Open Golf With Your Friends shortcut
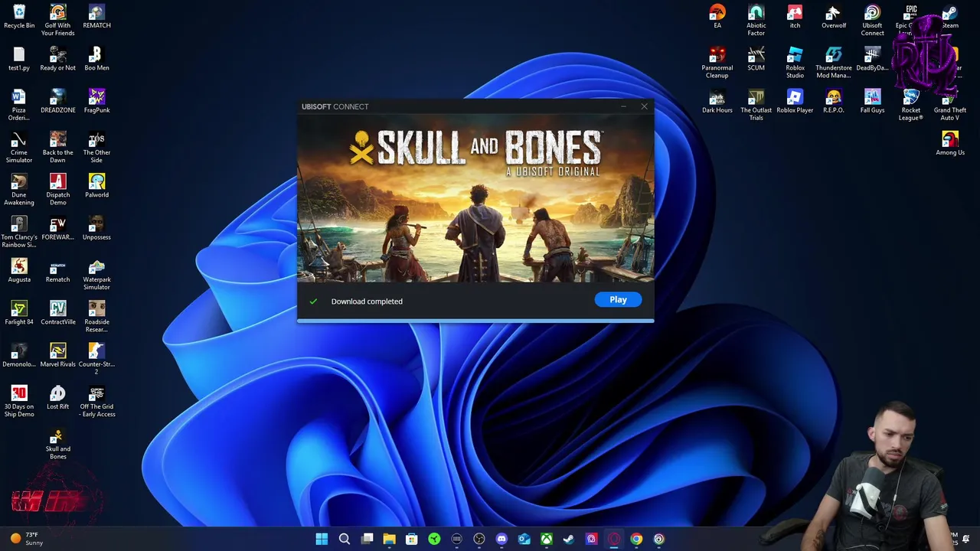Viewport: 980px width, 551px height. [x=58, y=21]
